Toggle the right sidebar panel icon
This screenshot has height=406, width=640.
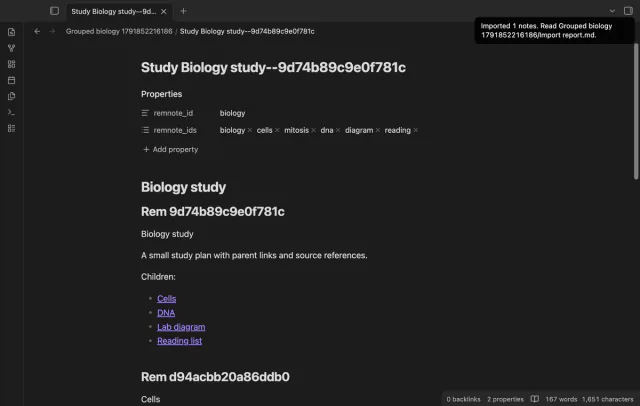pyautogui.click(x=628, y=11)
